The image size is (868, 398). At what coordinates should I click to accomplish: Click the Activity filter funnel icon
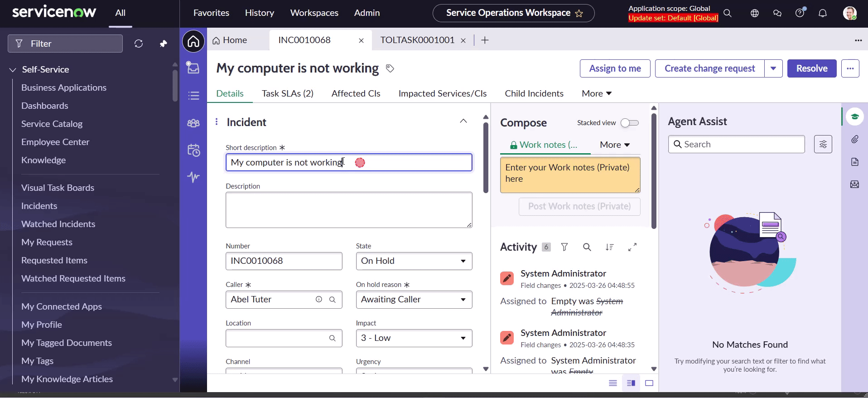(564, 247)
